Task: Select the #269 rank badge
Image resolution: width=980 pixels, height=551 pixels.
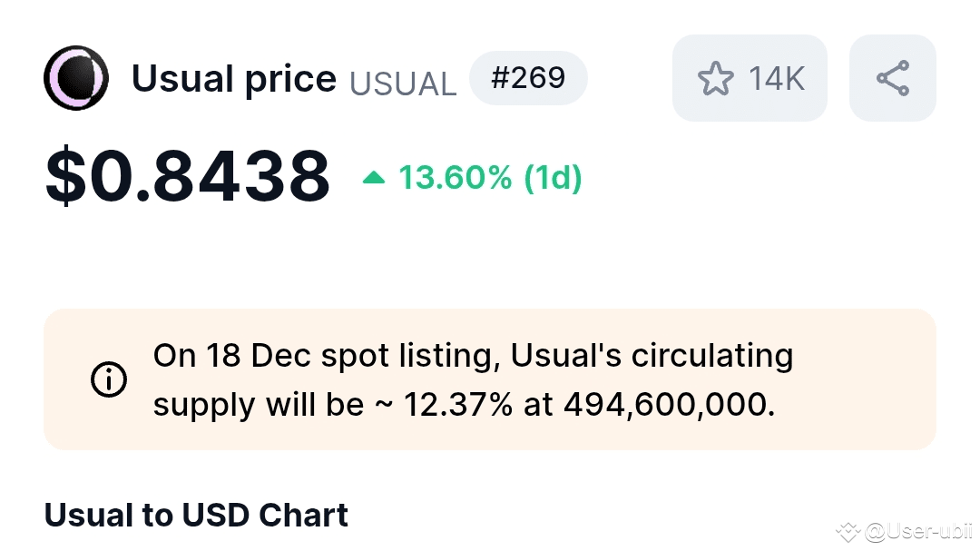Action: 528,78
